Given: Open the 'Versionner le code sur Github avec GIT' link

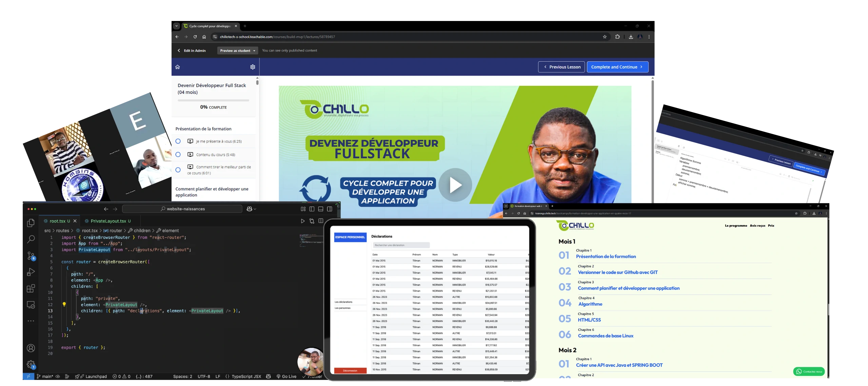Looking at the screenshot, I should [617, 272].
